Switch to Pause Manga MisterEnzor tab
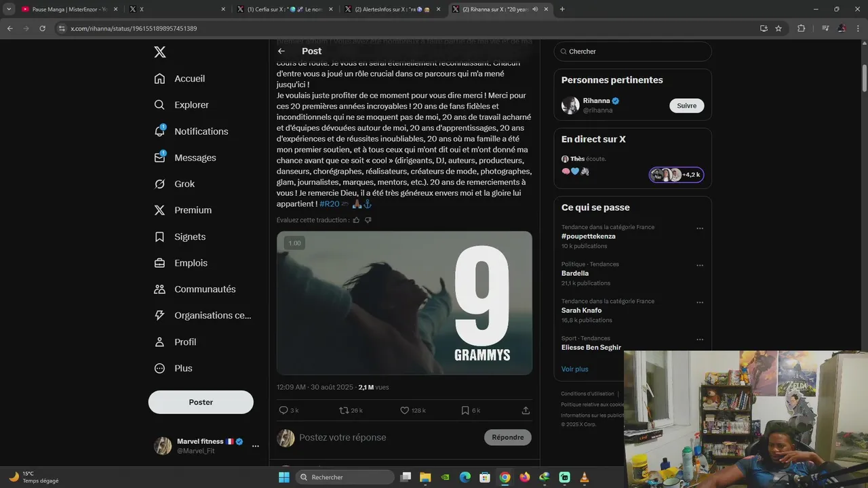The image size is (868, 488). [68, 9]
